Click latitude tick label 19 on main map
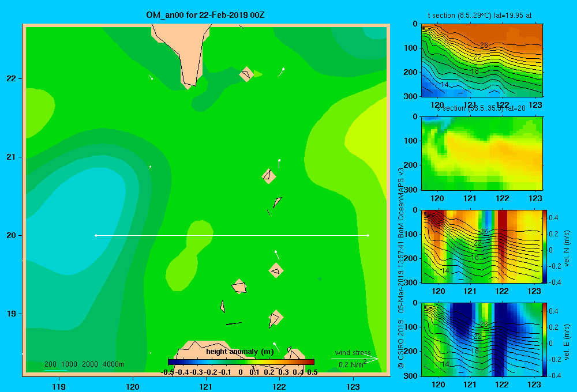 click(11, 314)
